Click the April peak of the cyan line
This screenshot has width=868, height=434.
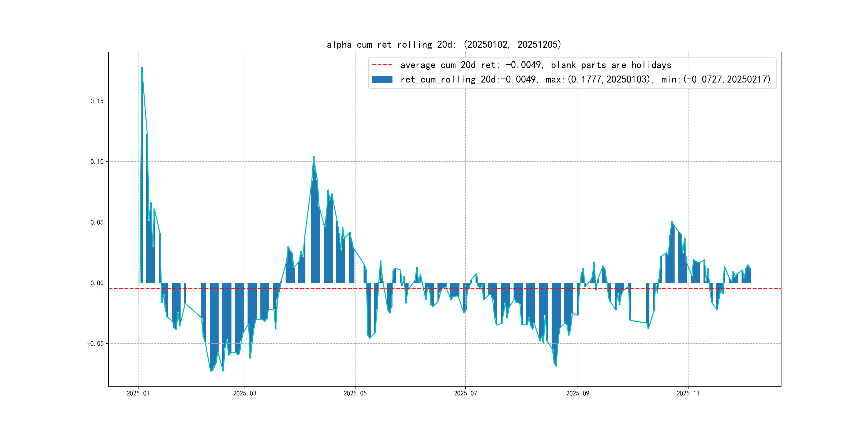313,157
